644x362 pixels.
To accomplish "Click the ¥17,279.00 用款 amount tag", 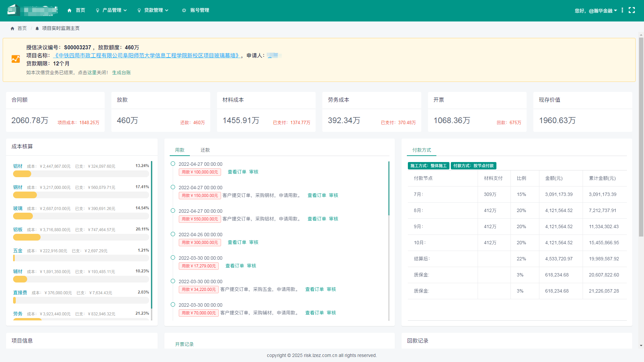I will coord(199,266).
